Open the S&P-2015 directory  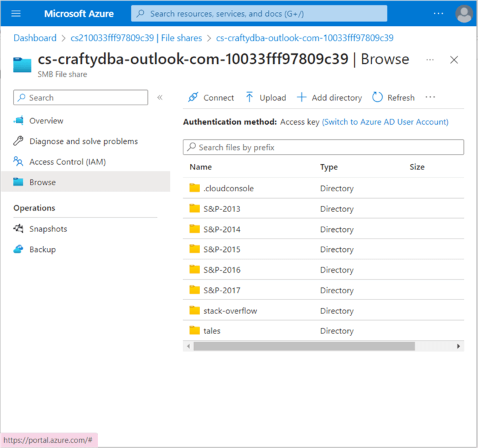[x=221, y=249]
